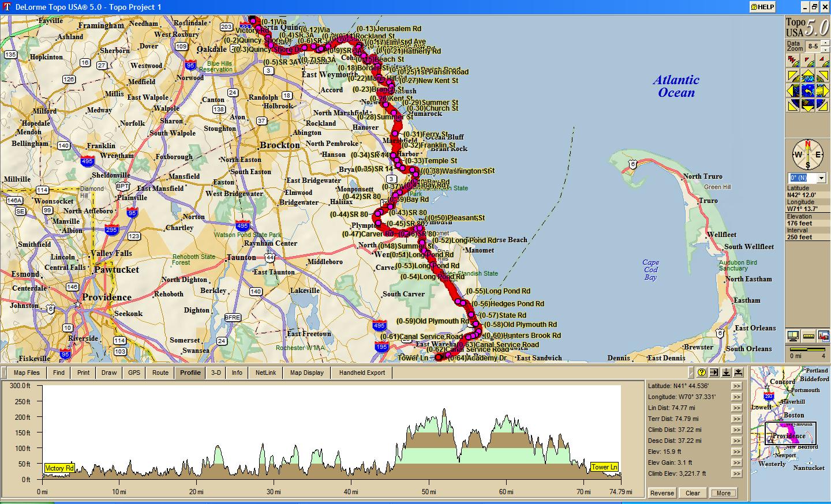The height and width of the screenshot is (504, 831).
Task: Click the Data Zoom value 8-5 field
Action: click(813, 46)
